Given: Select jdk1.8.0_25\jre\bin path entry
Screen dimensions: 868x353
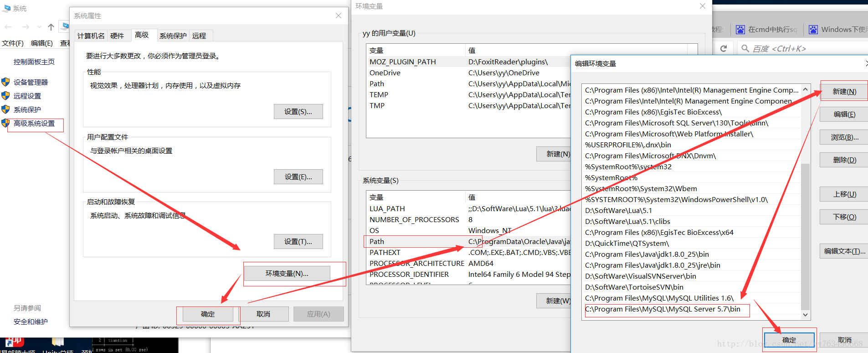Looking at the screenshot, I should [692, 265].
